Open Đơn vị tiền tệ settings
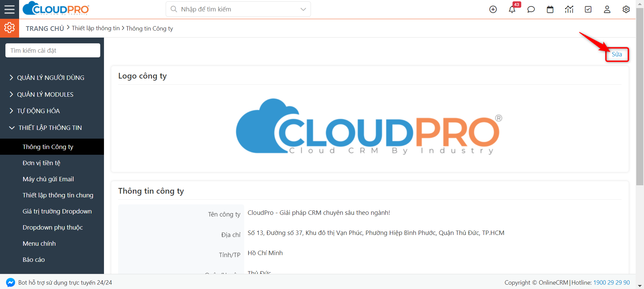The height and width of the screenshot is (289, 644). coord(41,163)
